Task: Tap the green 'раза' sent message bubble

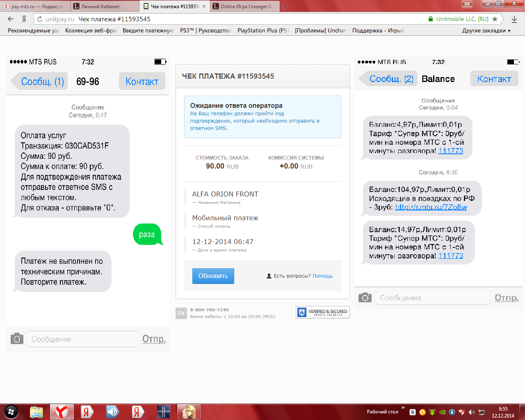Action: 147,234
